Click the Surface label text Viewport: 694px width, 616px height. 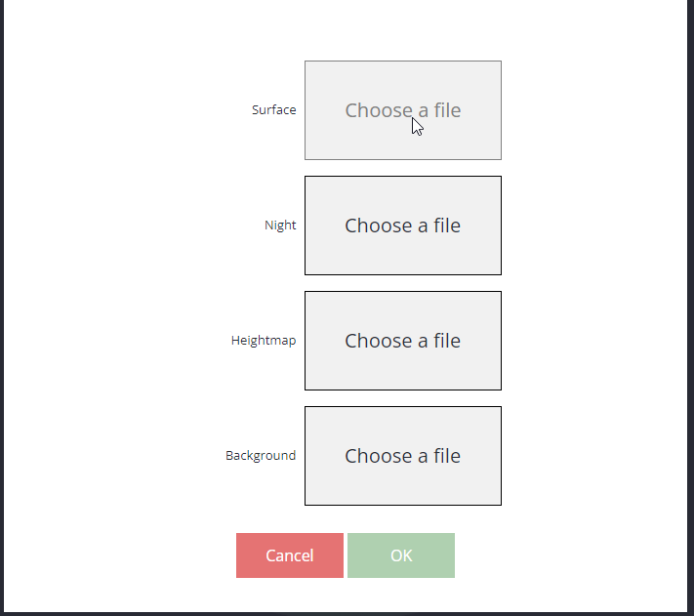click(273, 109)
